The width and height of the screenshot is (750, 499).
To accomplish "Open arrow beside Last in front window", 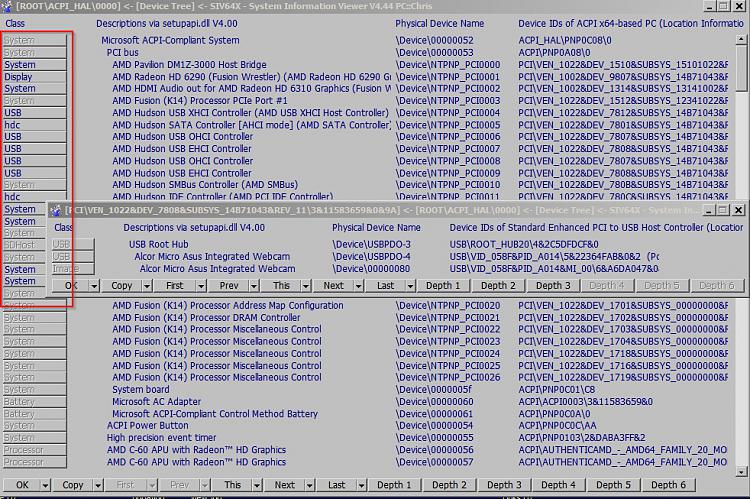I will (411, 286).
